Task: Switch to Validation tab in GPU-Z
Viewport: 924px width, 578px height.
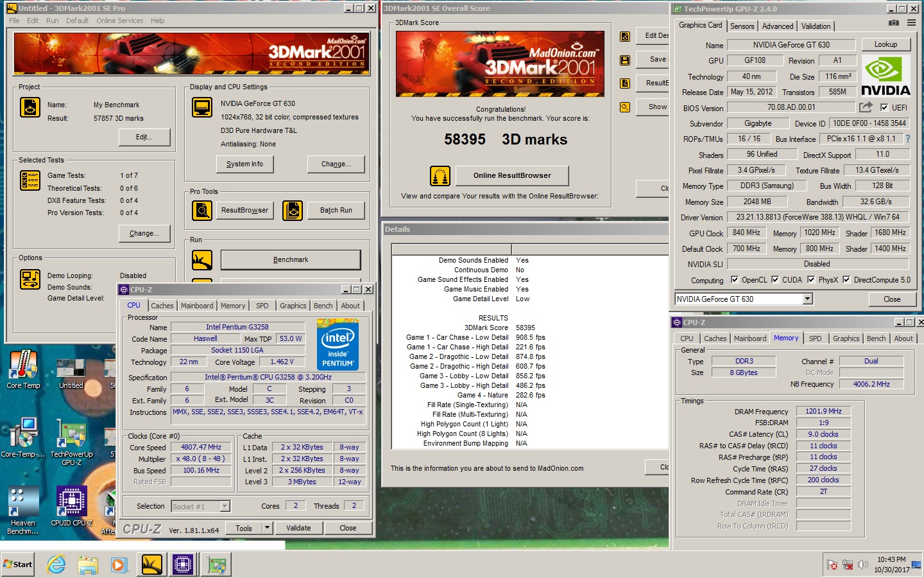Action: click(816, 26)
